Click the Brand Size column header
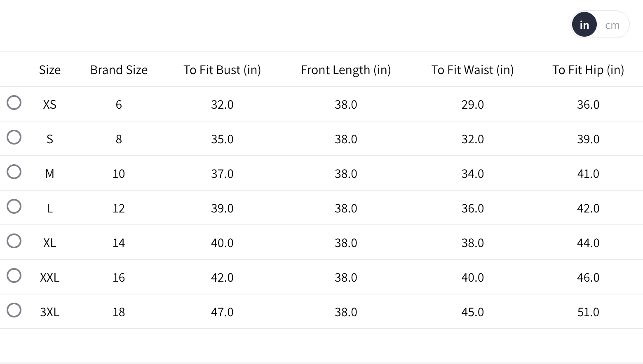This screenshot has height=364, width=643. coord(119,70)
